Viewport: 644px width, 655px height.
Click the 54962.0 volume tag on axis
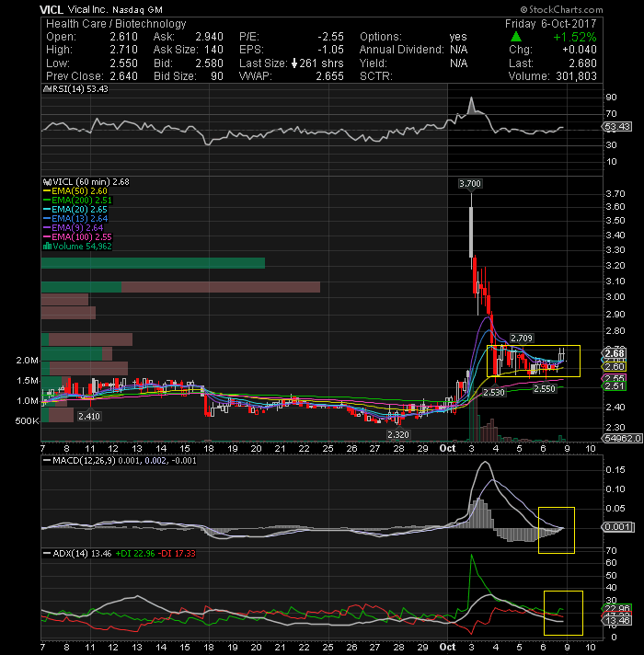[622, 438]
